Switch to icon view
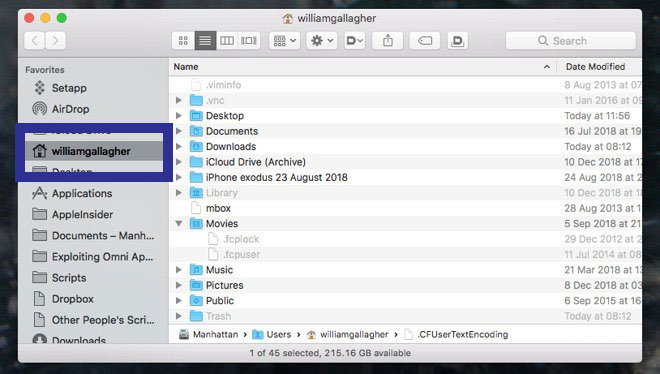Viewport: 660px width, 374px height. pyautogui.click(x=183, y=41)
